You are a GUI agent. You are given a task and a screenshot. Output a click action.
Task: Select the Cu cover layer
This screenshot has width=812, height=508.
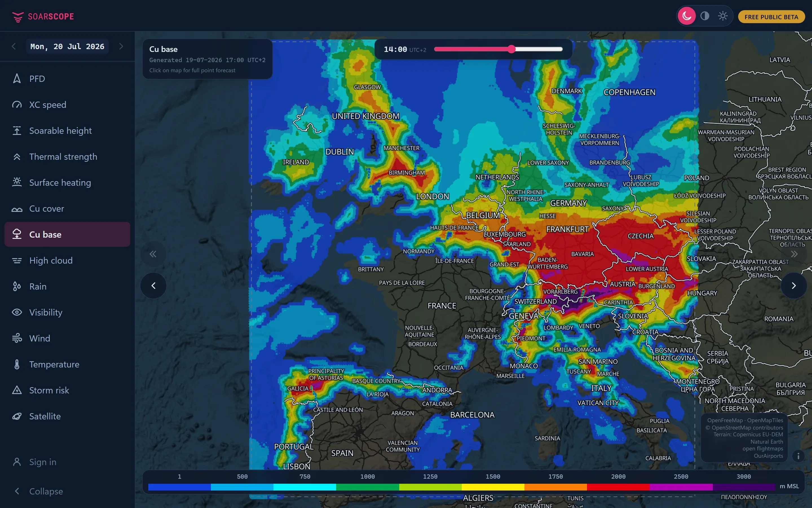[x=67, y=208]
